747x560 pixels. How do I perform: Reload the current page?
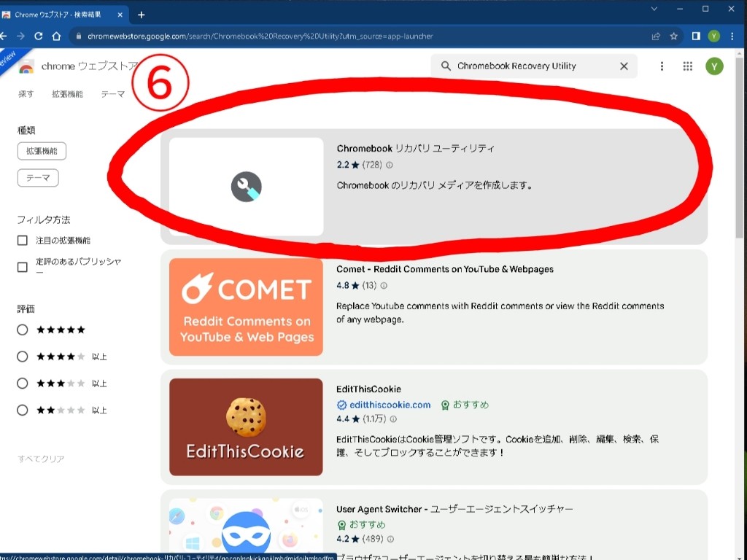pos(39,36)
